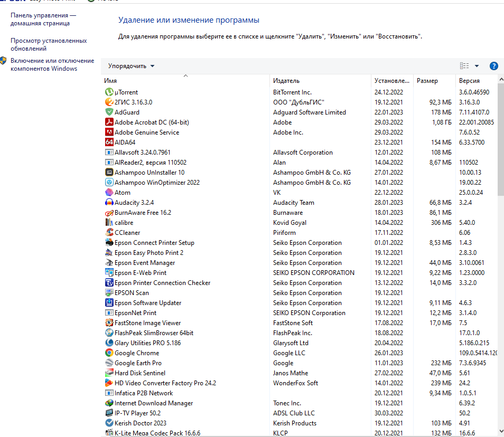
Task: Sort by the Установлено date column
Action: point(392,81)
